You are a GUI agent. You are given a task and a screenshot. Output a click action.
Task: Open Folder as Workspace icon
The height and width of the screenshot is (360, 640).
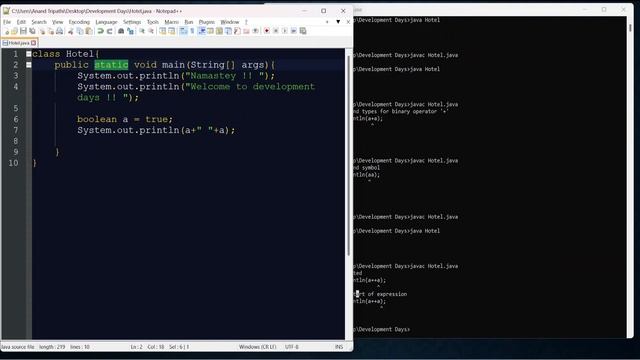pyautogui.click(x=246, y=31)
